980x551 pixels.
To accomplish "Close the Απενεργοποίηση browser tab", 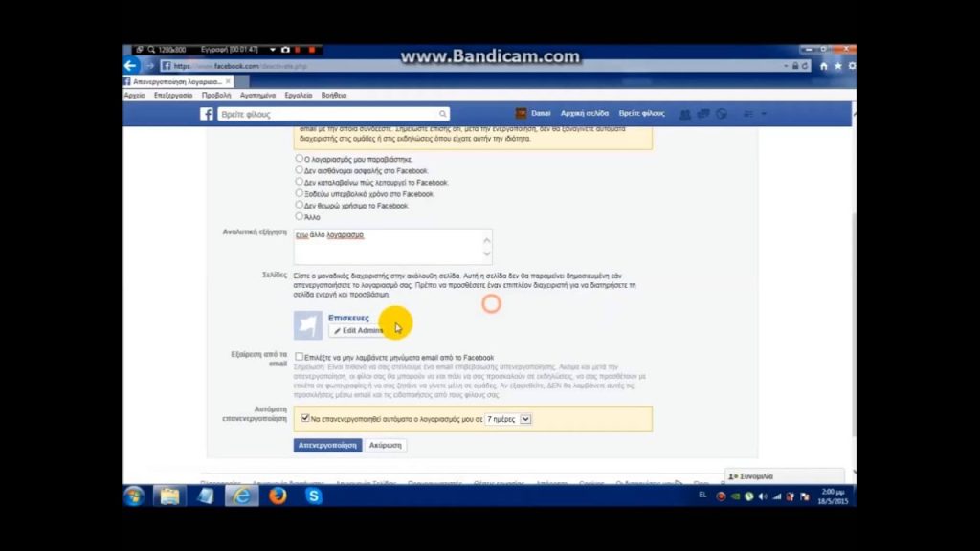I will [x=228, y=82].
